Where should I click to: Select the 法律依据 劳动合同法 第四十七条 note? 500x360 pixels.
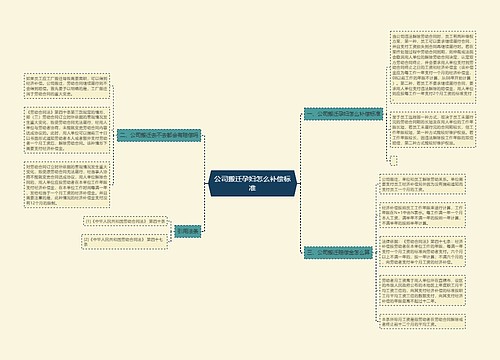tap(422, 251)
